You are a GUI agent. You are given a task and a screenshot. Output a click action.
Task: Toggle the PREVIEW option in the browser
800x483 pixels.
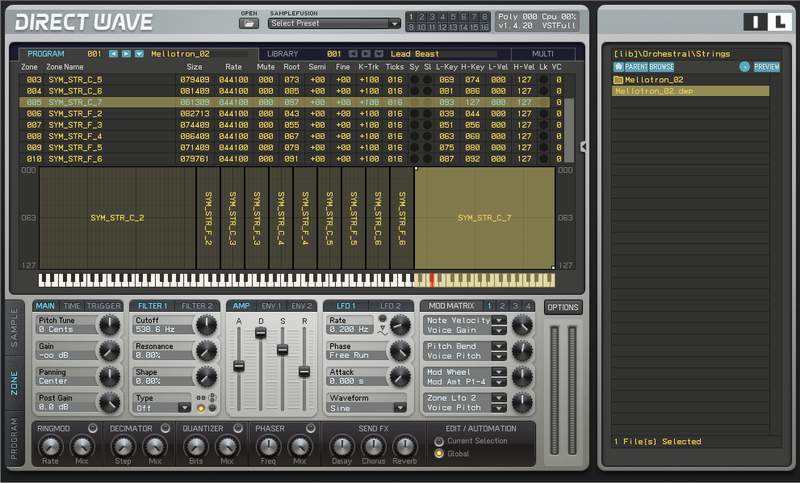(767, 67)
